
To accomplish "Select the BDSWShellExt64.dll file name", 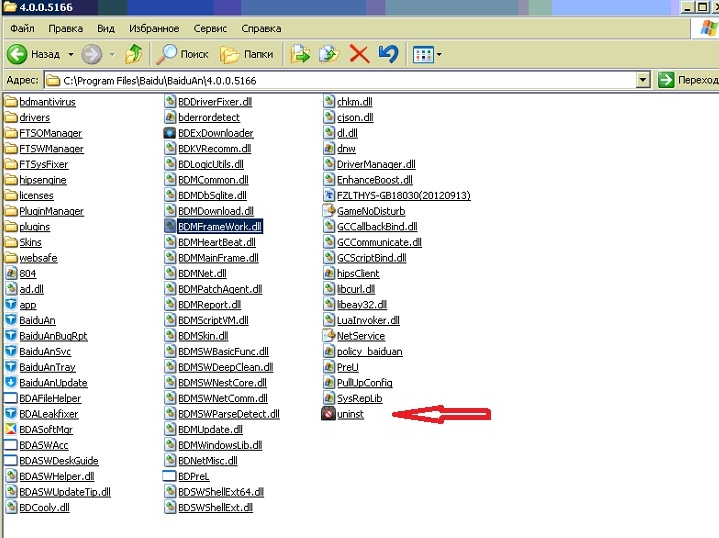I will [x=221, y=492].
